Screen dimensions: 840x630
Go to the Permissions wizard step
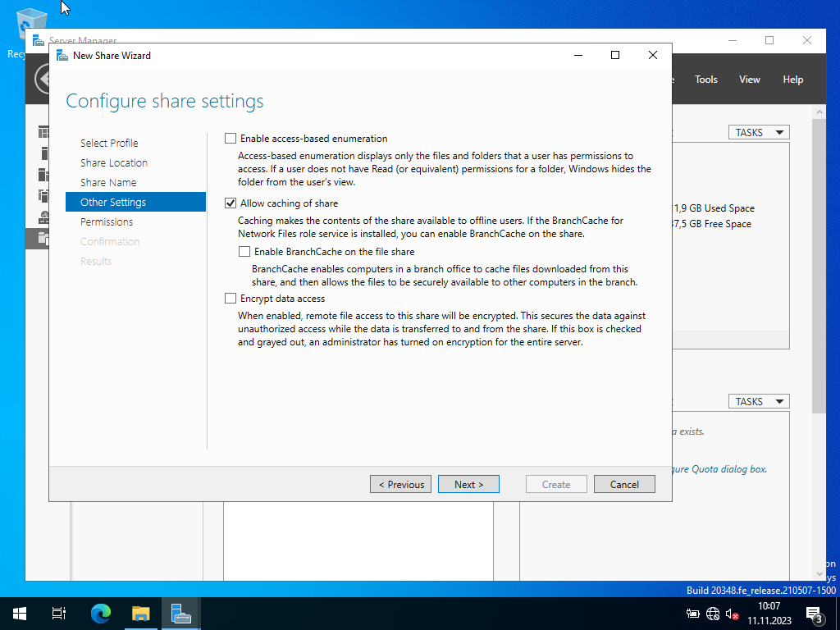tap(107, 221)
